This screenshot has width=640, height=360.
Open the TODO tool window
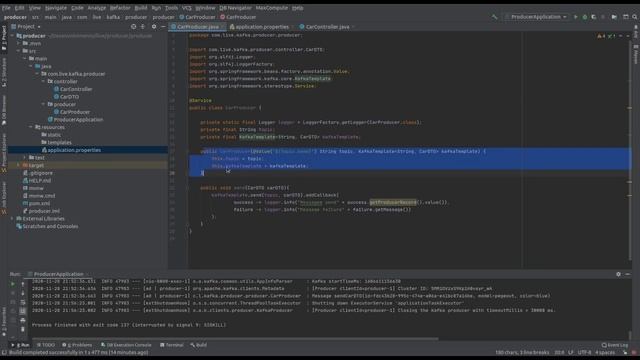point(45,345)
